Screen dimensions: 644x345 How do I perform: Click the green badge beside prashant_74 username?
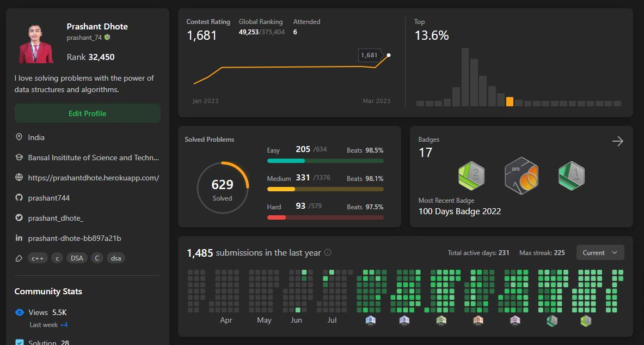tap(107, 38)
